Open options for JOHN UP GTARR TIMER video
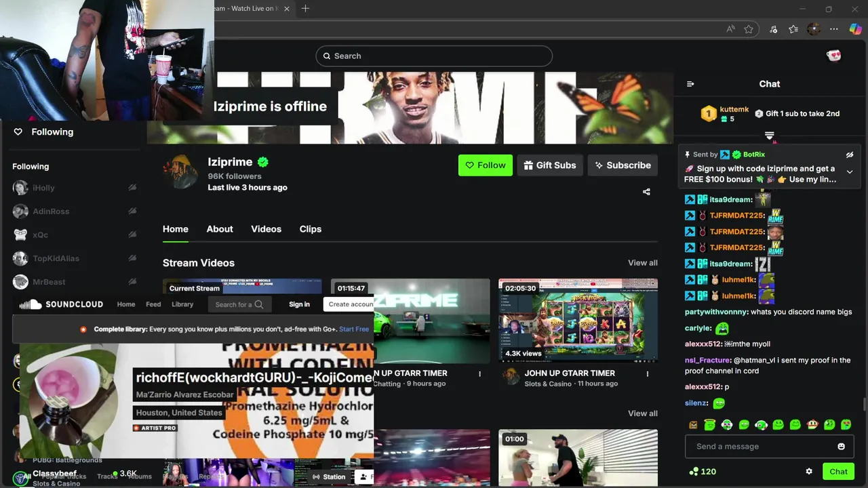The image size is (868, 488). click(x=648, y=374)
